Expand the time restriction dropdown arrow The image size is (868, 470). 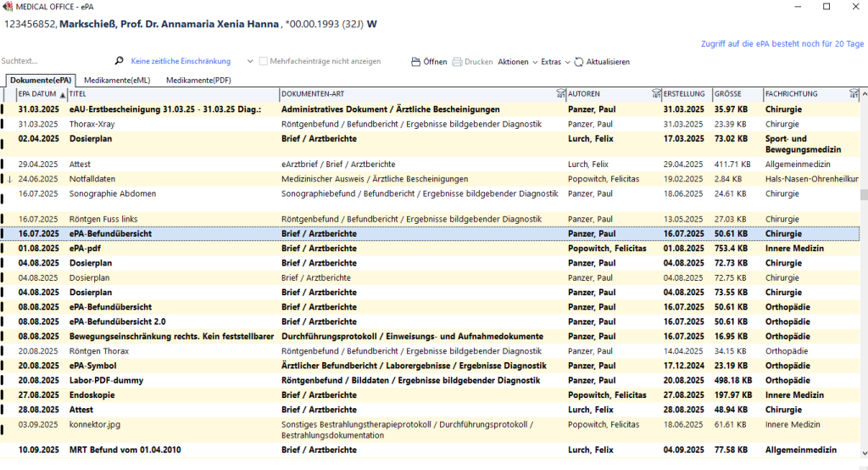(250, 62)
